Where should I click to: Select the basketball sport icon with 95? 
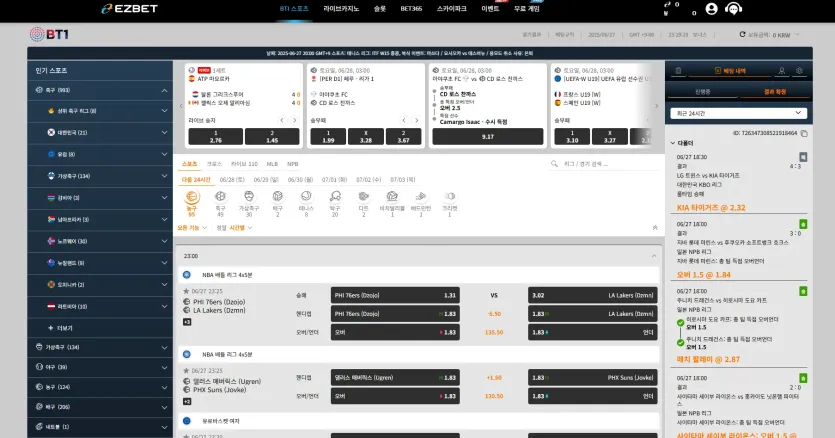(x=192, y=198)
